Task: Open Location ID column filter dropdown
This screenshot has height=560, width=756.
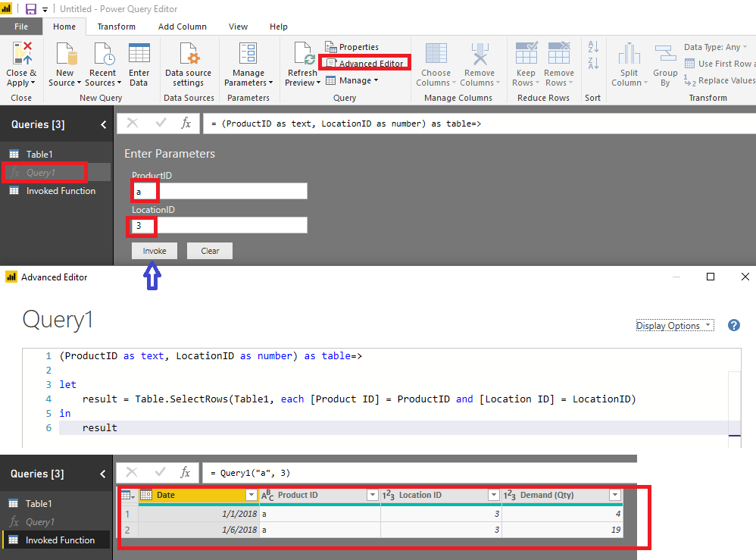Action: [x=494, y=495]
